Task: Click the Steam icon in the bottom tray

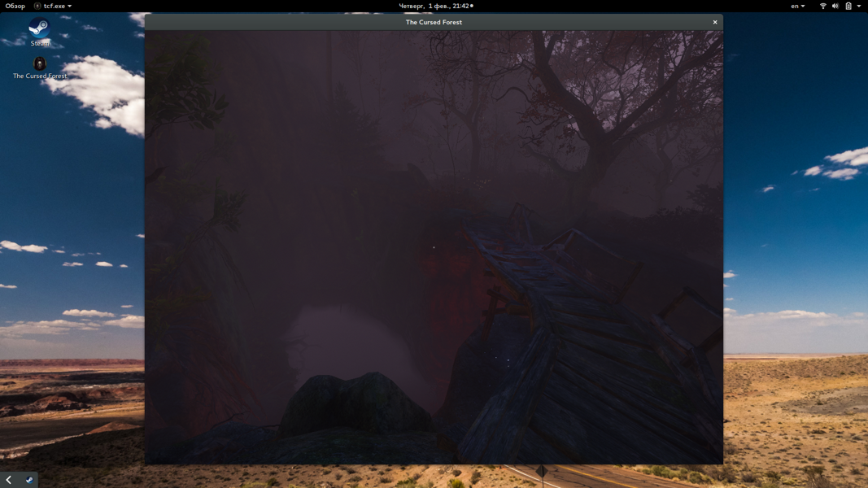Action: [28, 480]
